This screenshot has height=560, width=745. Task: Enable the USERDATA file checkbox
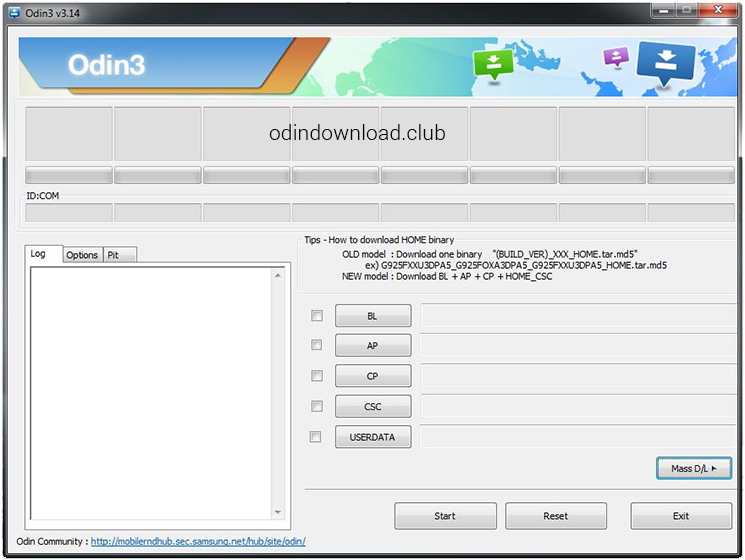315,437
